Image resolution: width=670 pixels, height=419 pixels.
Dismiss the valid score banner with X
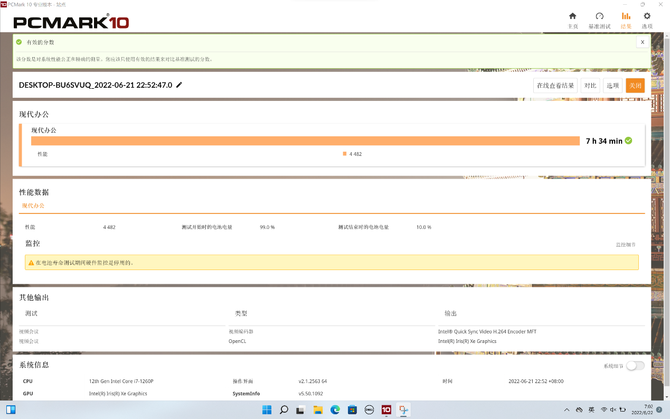tap(642, 42)
